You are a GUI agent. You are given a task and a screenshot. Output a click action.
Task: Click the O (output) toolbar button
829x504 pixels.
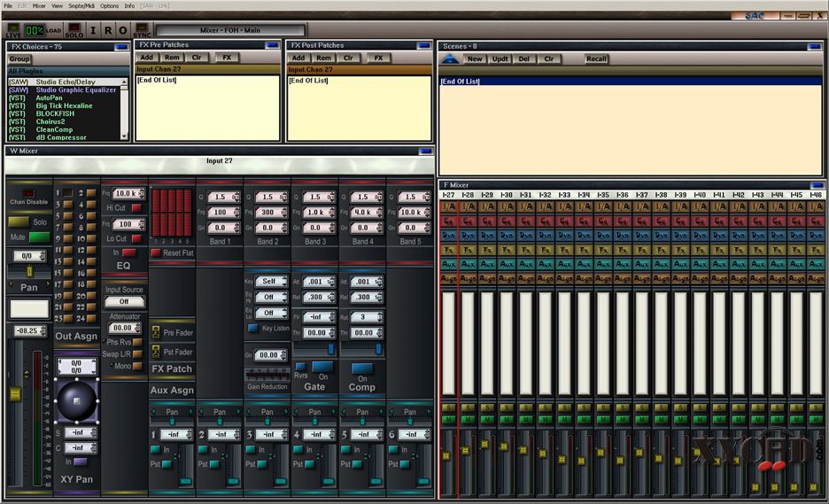tap(122, 30)
